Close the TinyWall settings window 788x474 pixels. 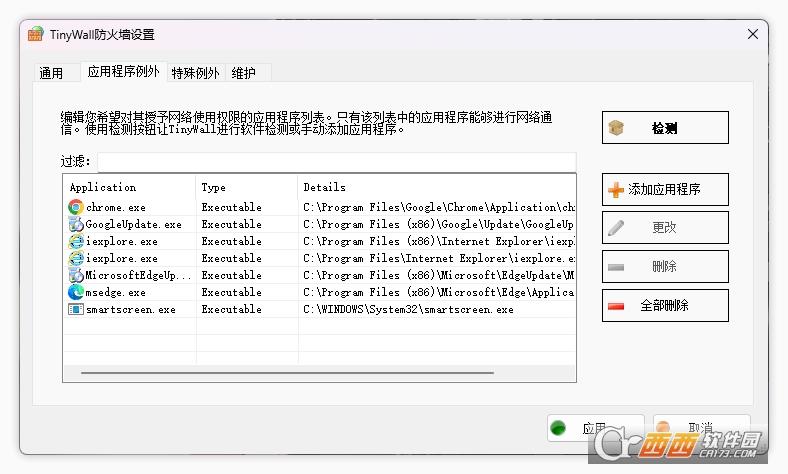[x=752, y=34]
